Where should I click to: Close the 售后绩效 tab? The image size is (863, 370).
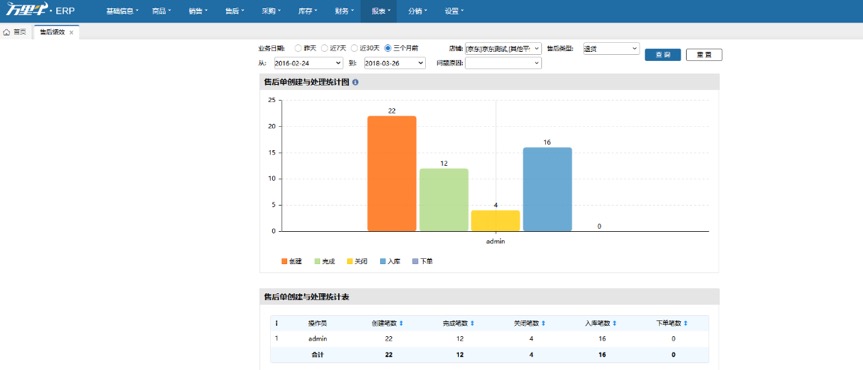point(71,32)
